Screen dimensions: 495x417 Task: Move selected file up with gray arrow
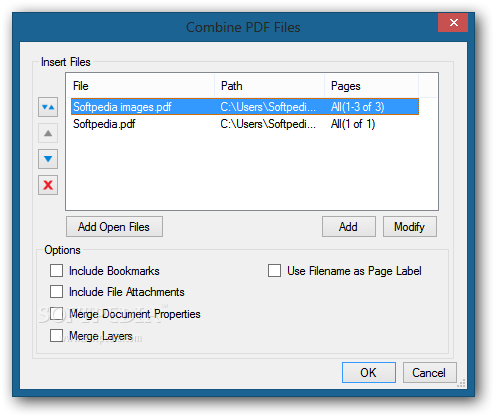[x=48, y=133]
